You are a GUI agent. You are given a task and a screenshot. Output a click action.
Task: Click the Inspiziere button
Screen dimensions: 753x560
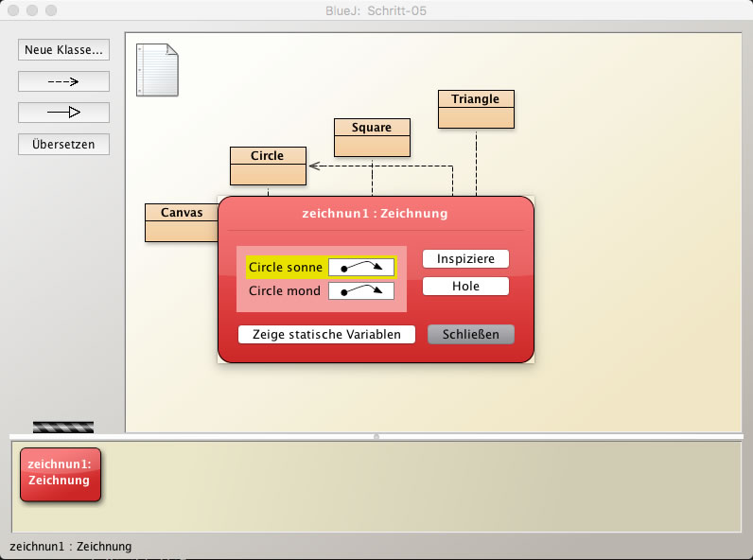pos(465,259)
